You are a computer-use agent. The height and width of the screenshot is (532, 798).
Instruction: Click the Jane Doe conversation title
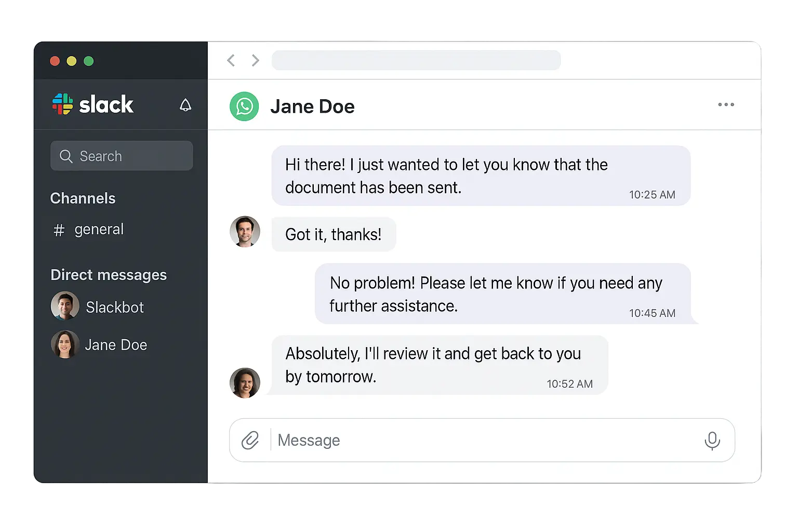[x=312, y=106]
